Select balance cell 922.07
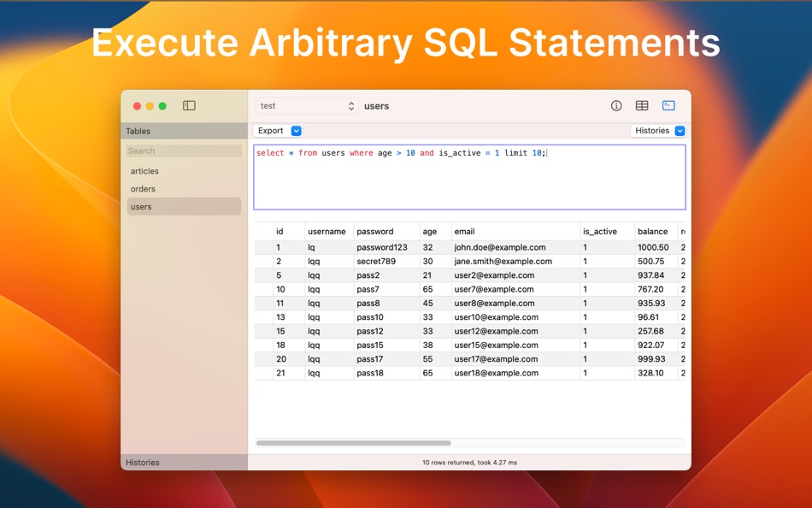 [651, 346]
